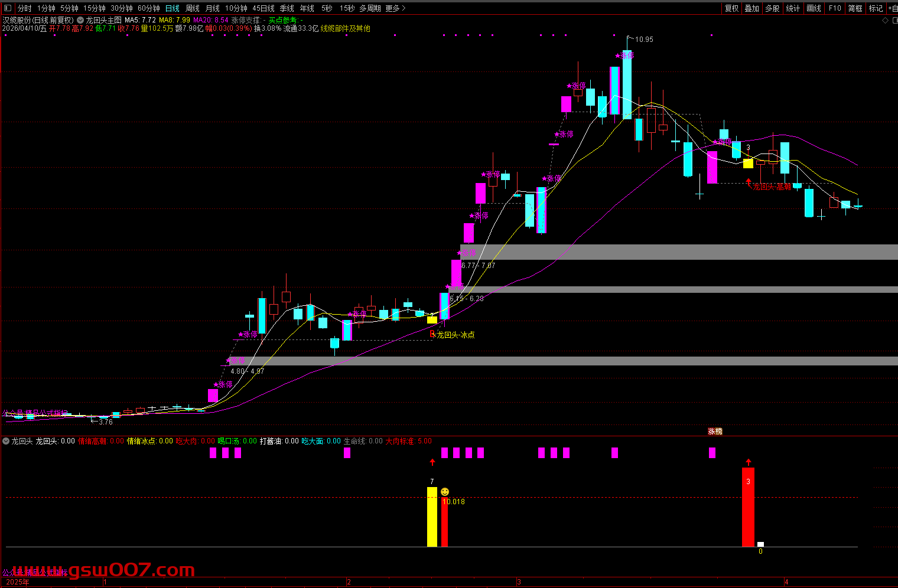898x588 pixels.
Task: Click the 线缆部件及其他 sector label
Action: 345,28
